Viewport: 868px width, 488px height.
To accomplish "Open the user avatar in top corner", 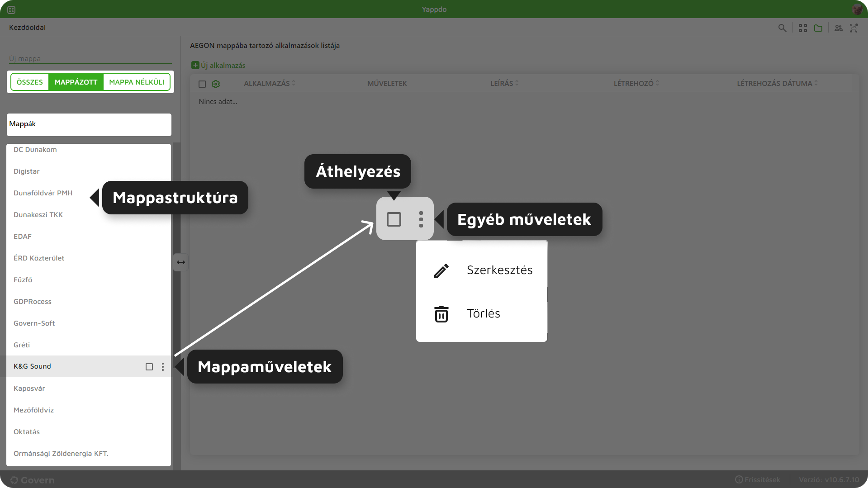I will tap(857, 9).
